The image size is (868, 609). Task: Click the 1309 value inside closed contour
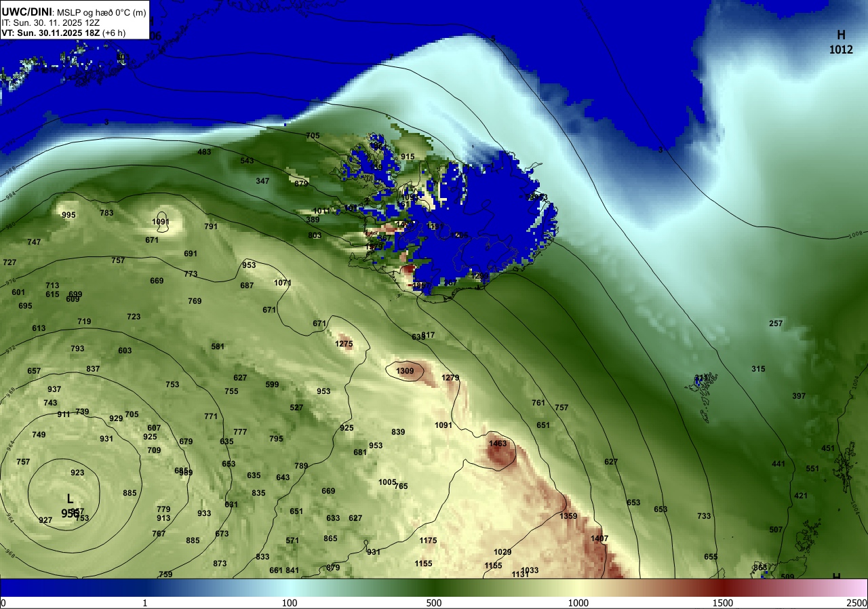point(405,371)
